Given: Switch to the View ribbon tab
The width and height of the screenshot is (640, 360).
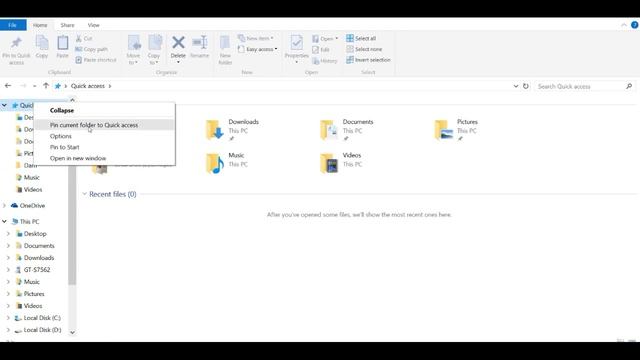Looking at the screenshot, I should [93, 25].
